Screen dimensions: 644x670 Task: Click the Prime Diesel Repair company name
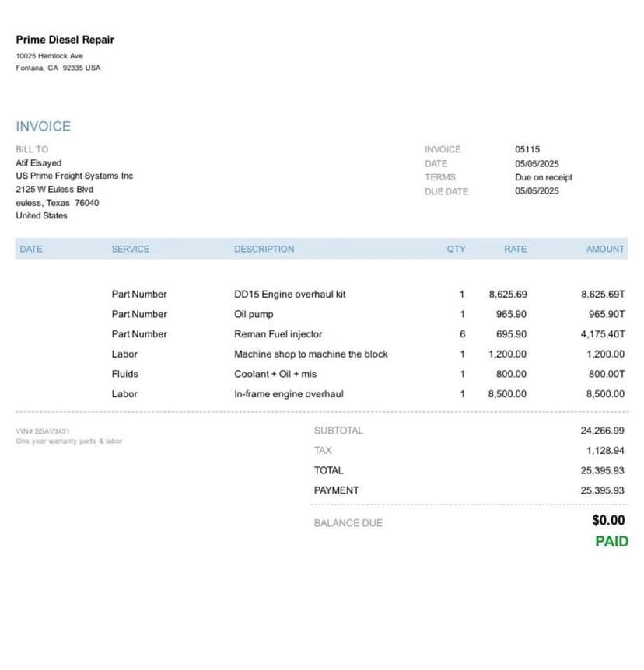[65, 40]
